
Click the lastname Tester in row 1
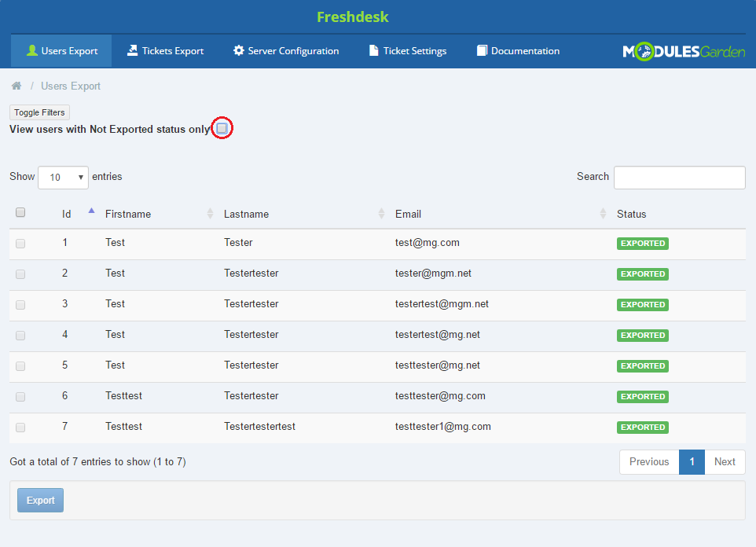(238, 243)
